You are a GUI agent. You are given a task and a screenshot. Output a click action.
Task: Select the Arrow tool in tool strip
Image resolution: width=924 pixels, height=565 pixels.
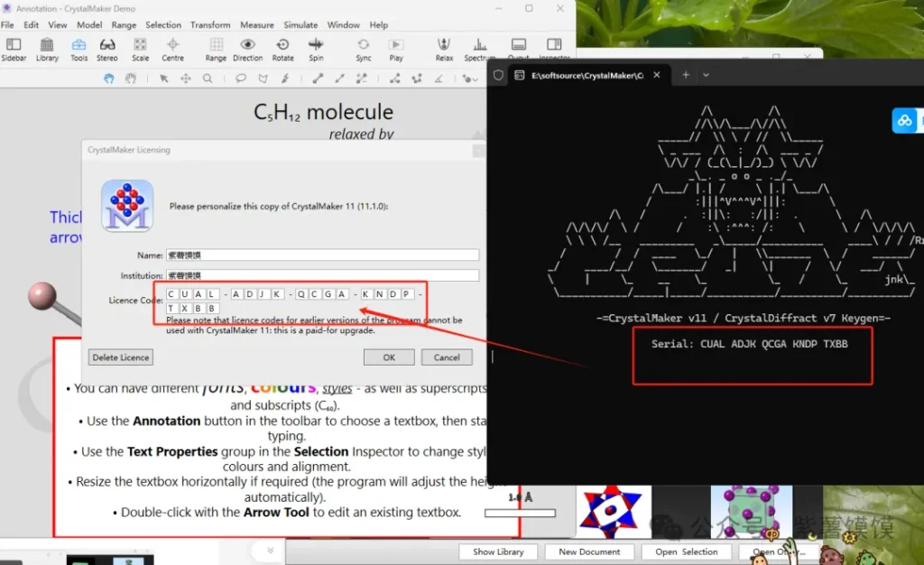[x=164, y=79]
